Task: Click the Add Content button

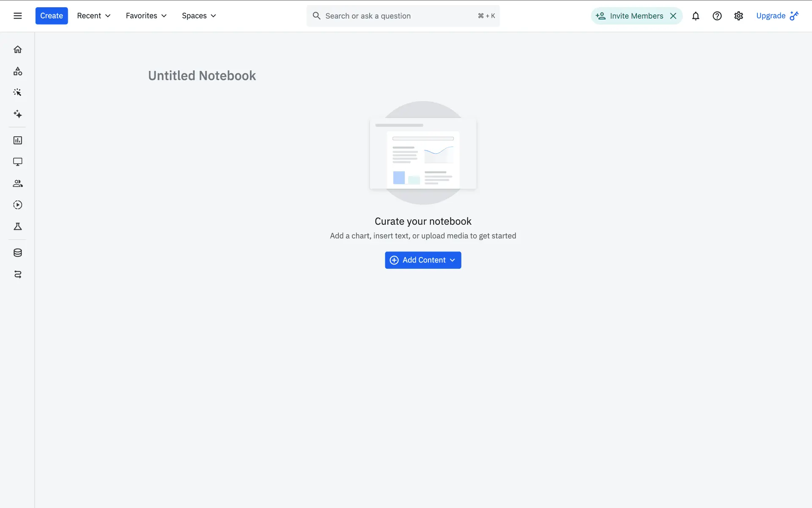Action: point(423,260)
